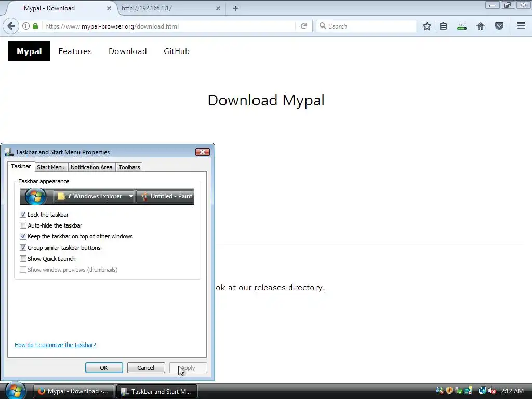This screenshot has height=399, width=532.
Task: Close the http://192.168.1.1/ tab
Action: point(218,8)
